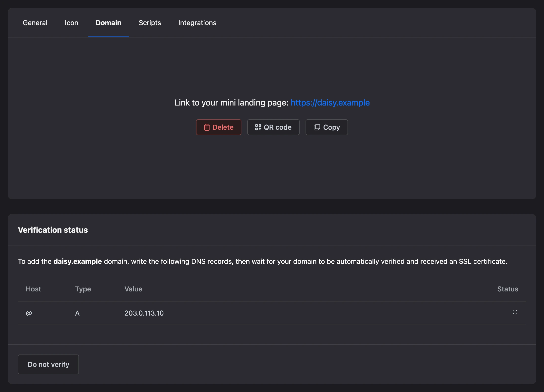Viewport: 544px width, 392px height.
Task: Click the Value column header
Action: click(133, 289)
